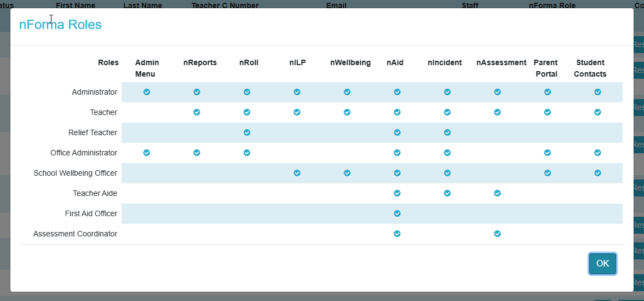Click Relief Teacher's nAid check icon
This screenshot has width=644, height=301.
tap(397, 132)
